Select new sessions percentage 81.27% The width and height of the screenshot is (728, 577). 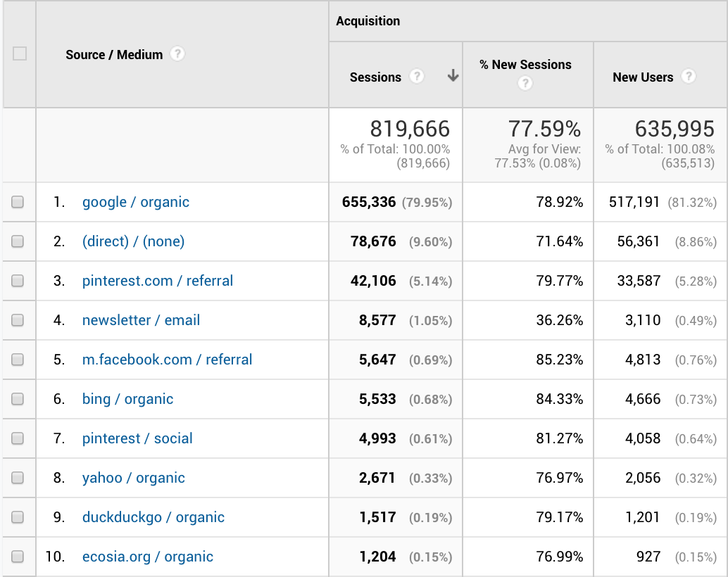coord(560,438)
